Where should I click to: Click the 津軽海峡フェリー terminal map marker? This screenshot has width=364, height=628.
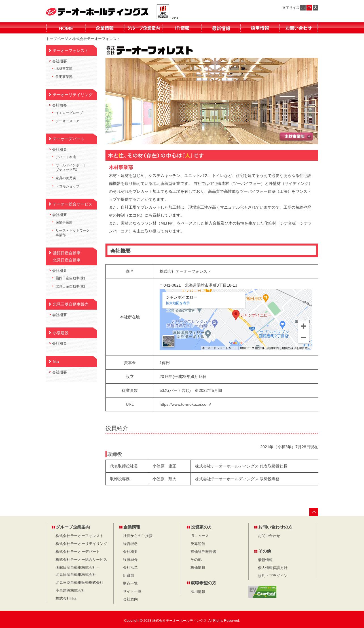coord(208,334)
